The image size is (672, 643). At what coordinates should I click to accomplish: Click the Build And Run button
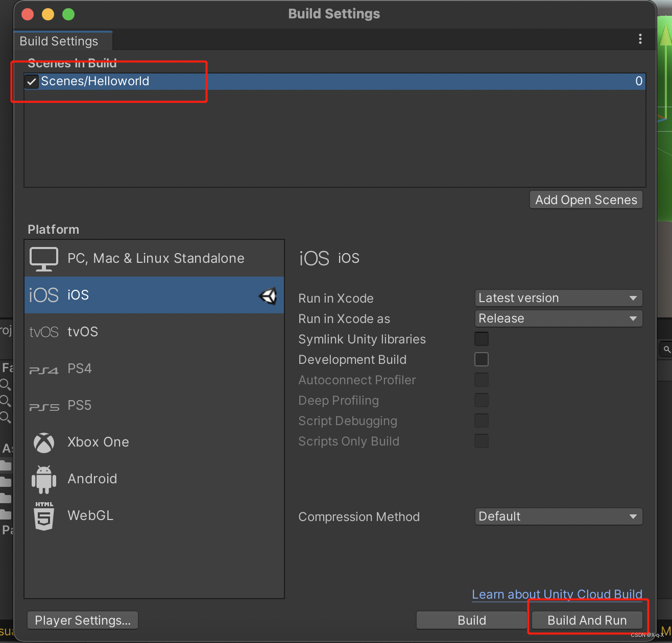tap(587, 621)
